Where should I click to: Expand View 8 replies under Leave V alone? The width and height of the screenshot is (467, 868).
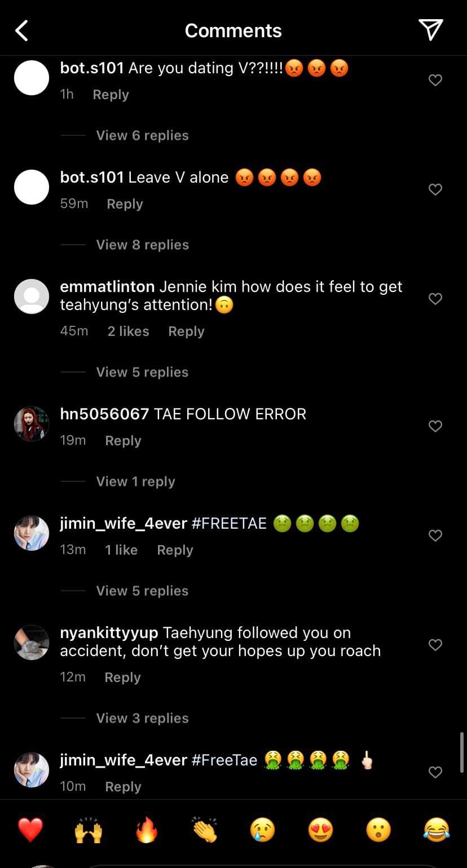pos(142,245)
